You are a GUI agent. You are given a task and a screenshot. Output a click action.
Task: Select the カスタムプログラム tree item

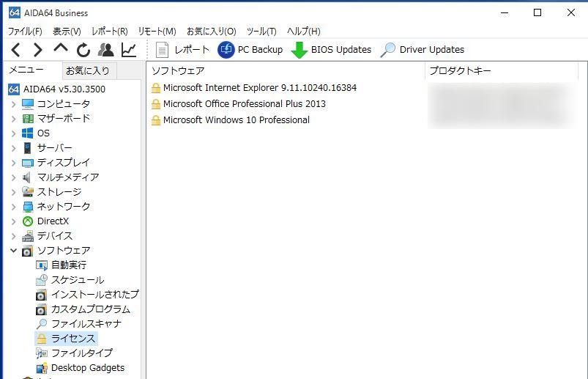[90, 309]
